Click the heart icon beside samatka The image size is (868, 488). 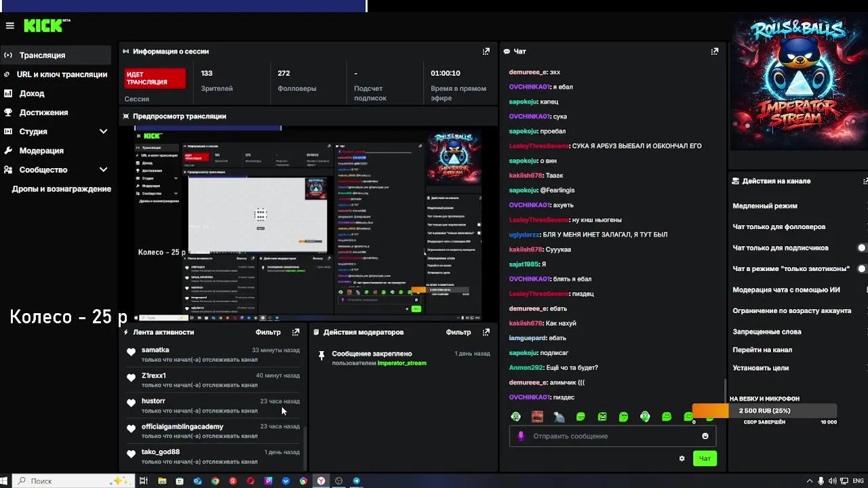(x=131, y=352)
